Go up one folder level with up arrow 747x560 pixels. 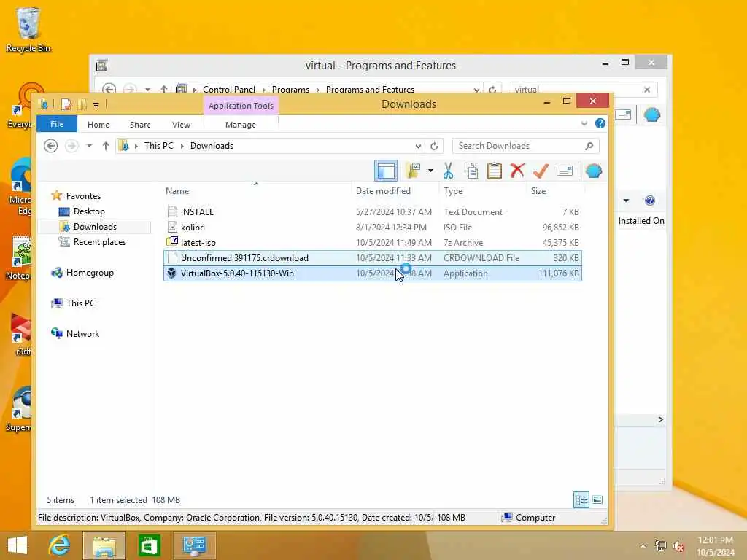(x=105, y=146)
